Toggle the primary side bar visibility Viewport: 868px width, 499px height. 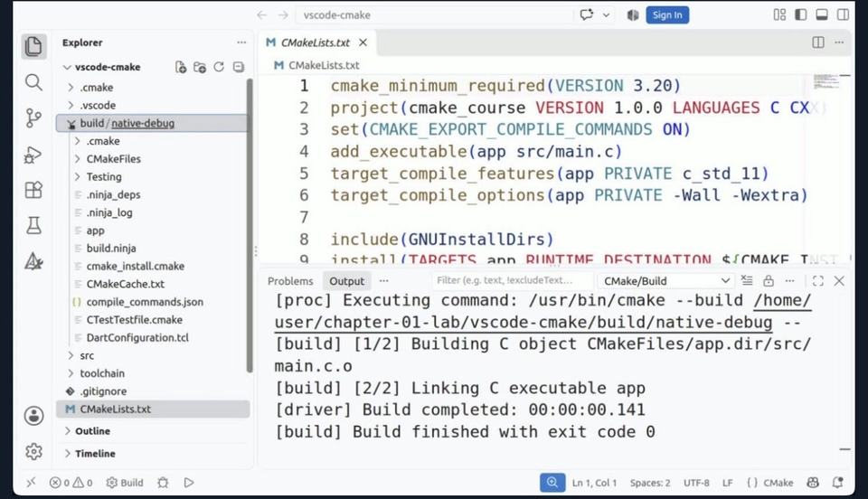(x=800, y=15)
